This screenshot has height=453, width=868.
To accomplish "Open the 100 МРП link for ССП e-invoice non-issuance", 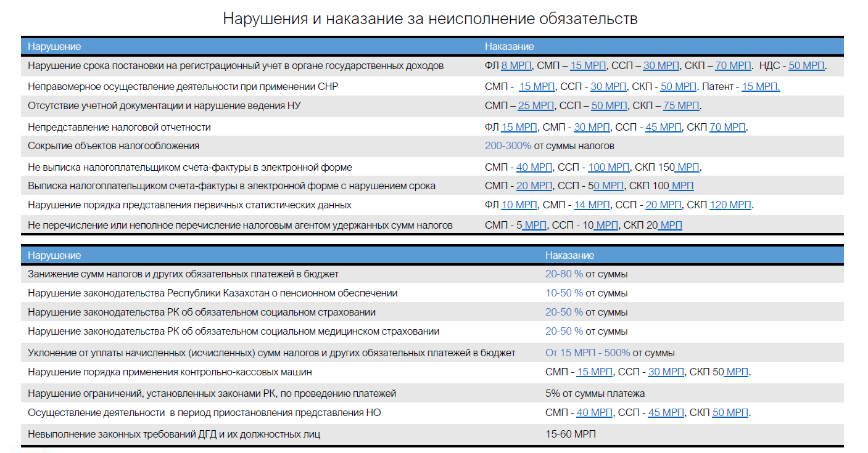I will tap(609, 167).
